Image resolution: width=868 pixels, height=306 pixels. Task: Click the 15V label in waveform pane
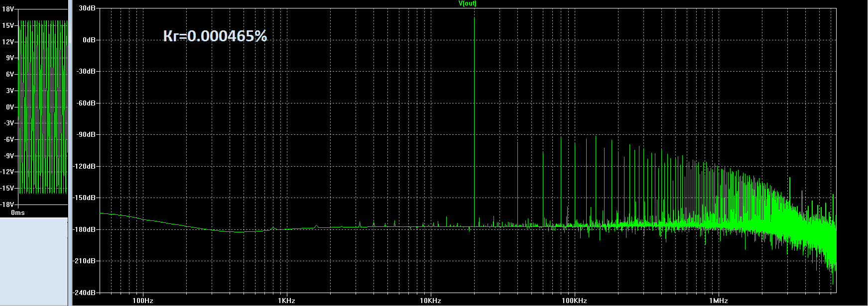tap(8, 26)
